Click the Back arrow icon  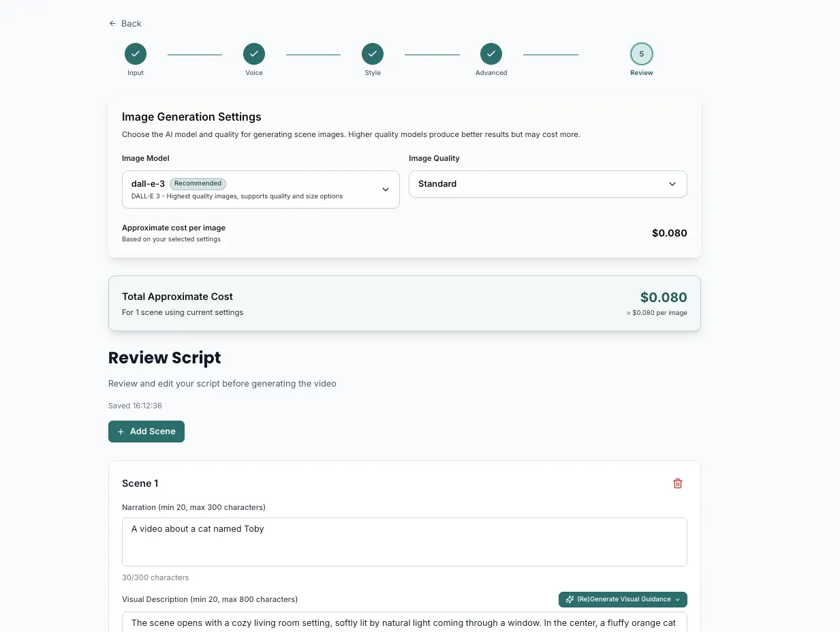point(112,24)
